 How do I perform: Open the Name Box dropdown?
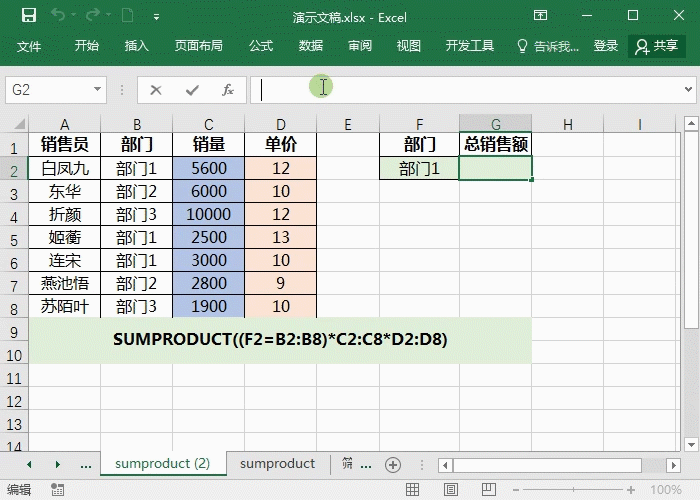click(x=98, y=90)
